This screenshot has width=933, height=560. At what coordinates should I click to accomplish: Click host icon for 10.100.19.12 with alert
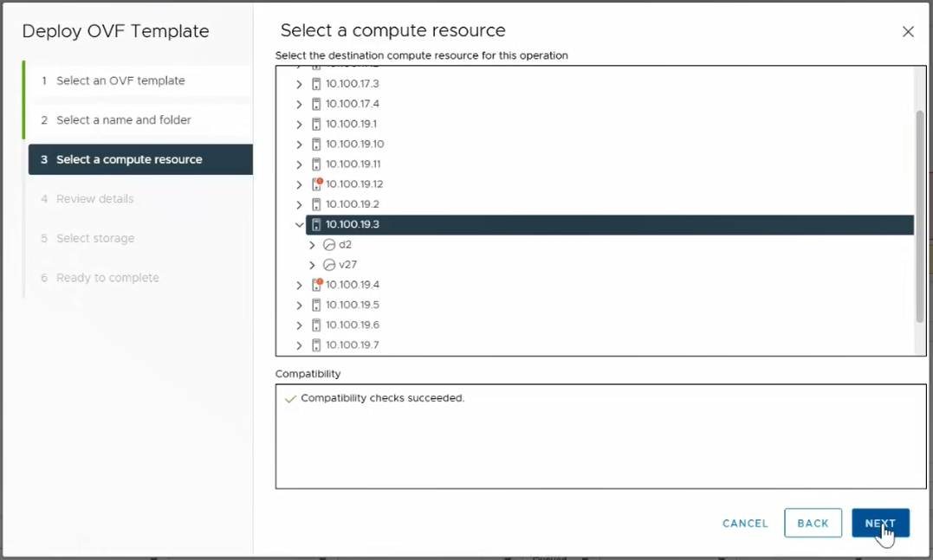pos(316,184)
